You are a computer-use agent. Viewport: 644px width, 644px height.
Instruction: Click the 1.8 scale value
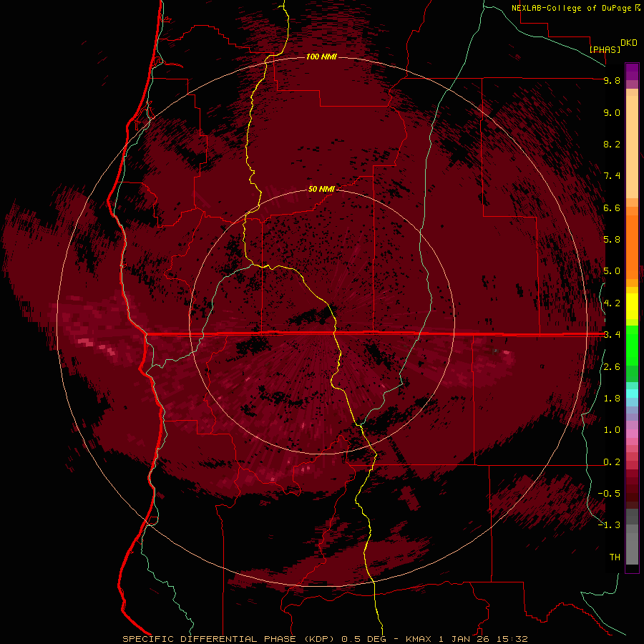(612, 399)
